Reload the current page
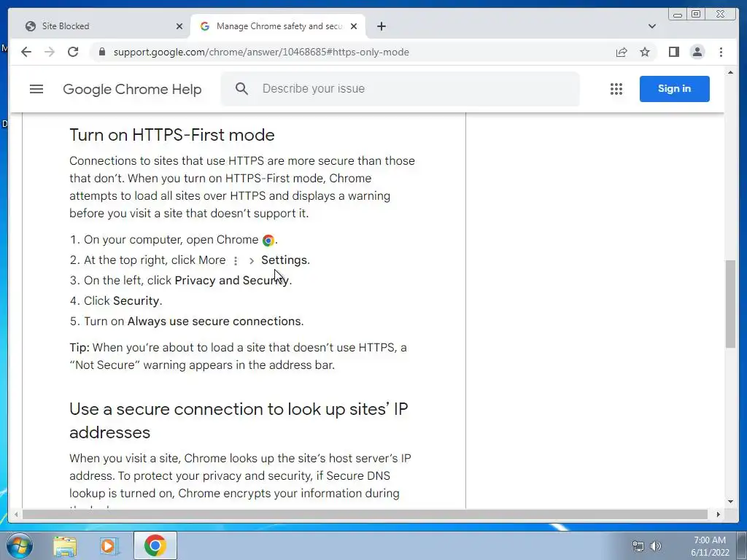Viewport: 747px width, 560px height. pos(73,52)
